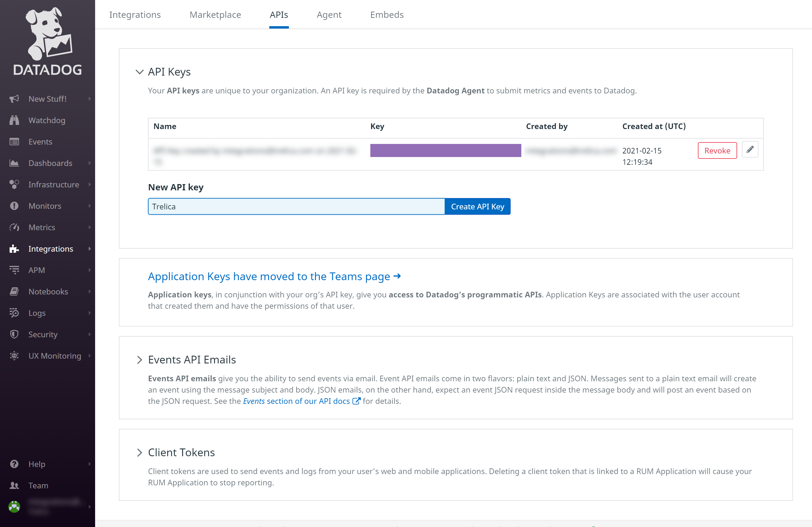Expand Monitors submenu arrow

point(90,206)
